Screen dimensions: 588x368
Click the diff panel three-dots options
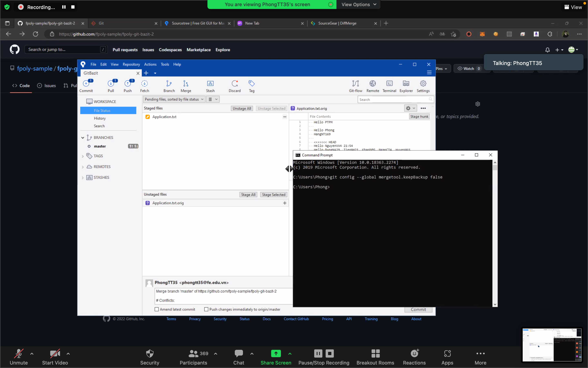pyautogui.click(x=423, y=108)
